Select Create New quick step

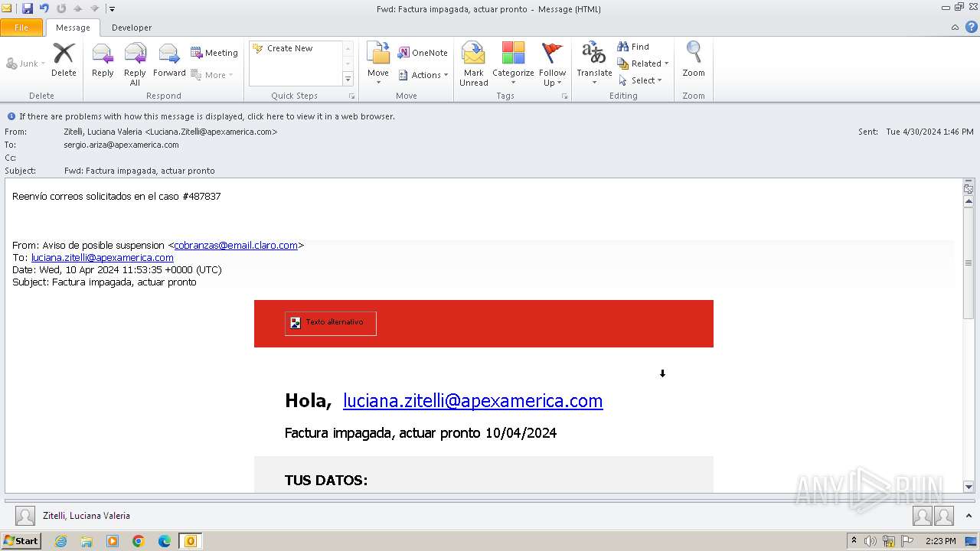click(289, 48)
